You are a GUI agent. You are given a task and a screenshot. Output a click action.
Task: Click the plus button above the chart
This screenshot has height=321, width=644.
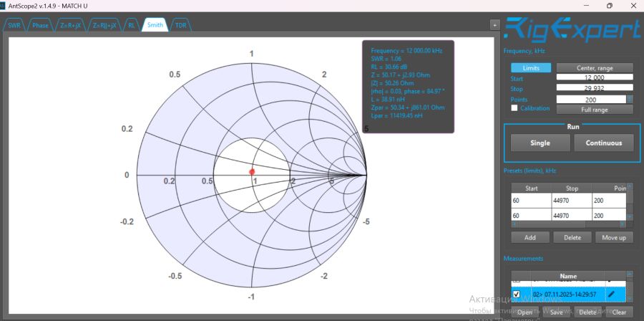click(x=494, y=24)
